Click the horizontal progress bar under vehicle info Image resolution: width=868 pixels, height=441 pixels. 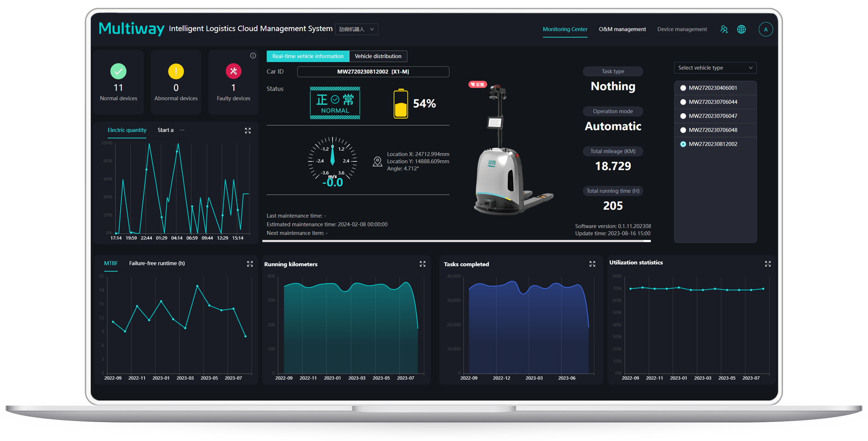click(456, 241)
